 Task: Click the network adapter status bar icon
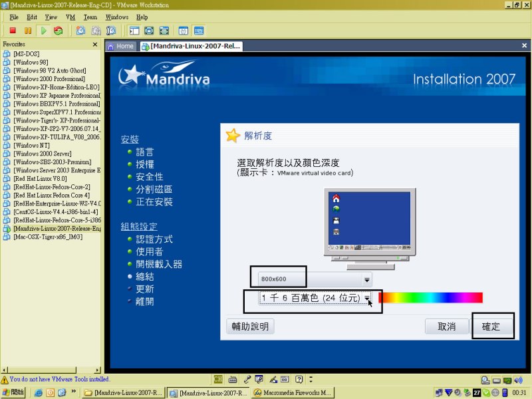(507, 380)
